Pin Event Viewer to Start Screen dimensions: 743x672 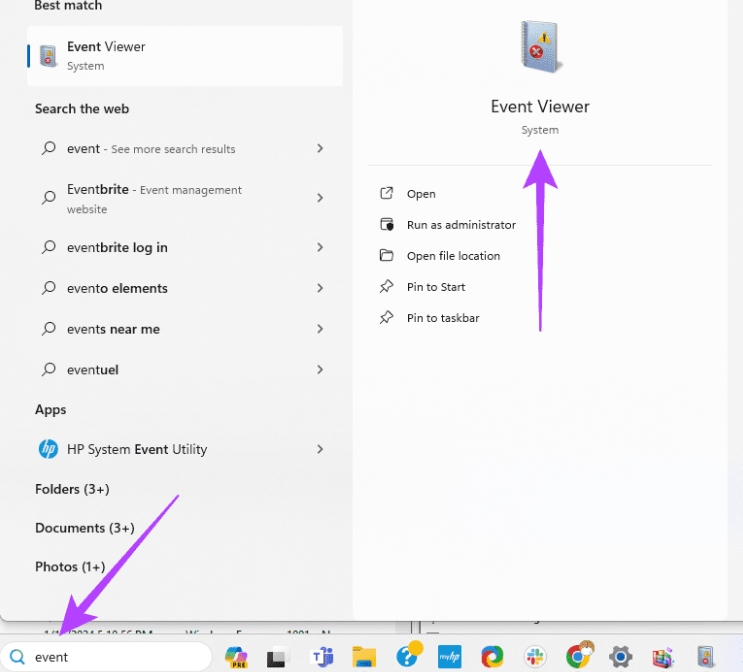tap(435, 287)
